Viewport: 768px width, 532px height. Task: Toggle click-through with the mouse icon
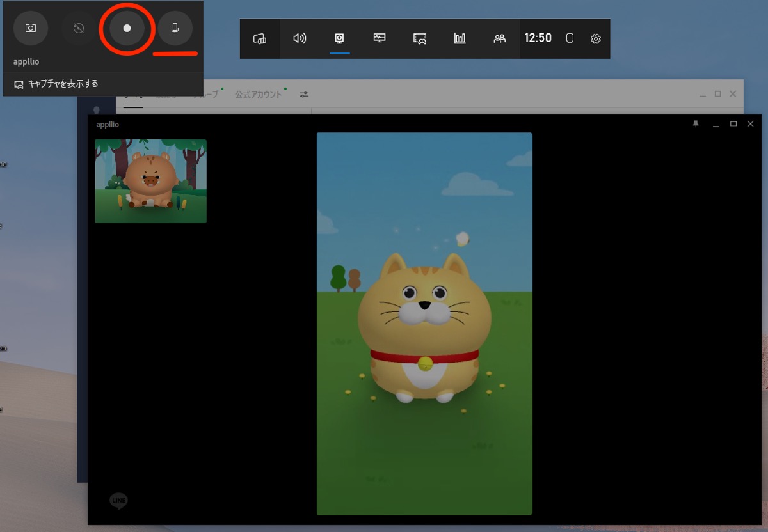click(569, 38)
